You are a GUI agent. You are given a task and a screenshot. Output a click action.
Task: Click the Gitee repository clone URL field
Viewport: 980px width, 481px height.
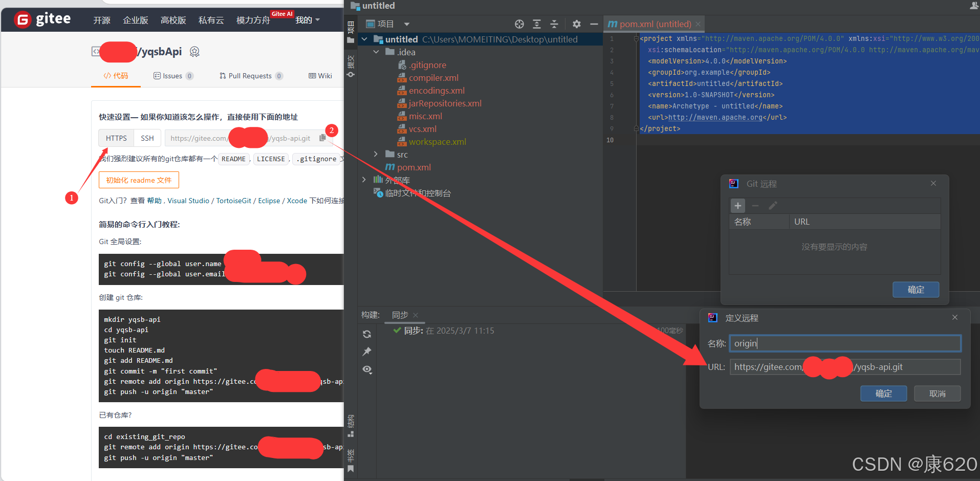tap(241, 138)
